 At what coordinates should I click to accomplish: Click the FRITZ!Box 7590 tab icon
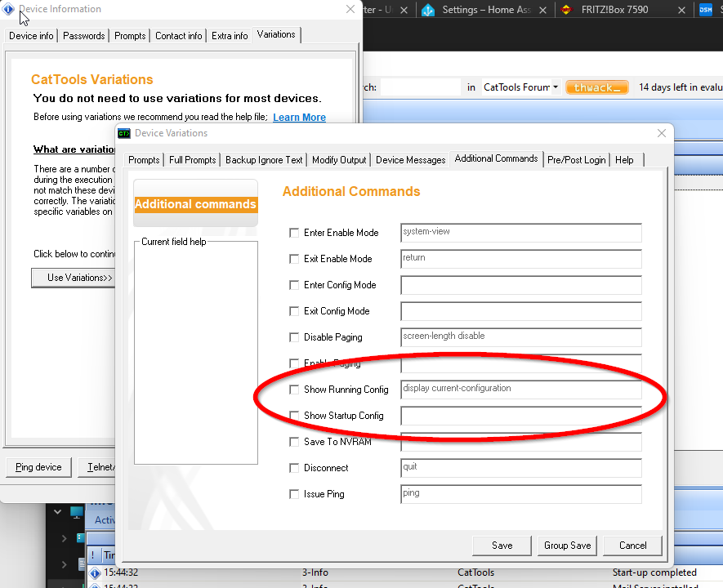tap(567, 10)
